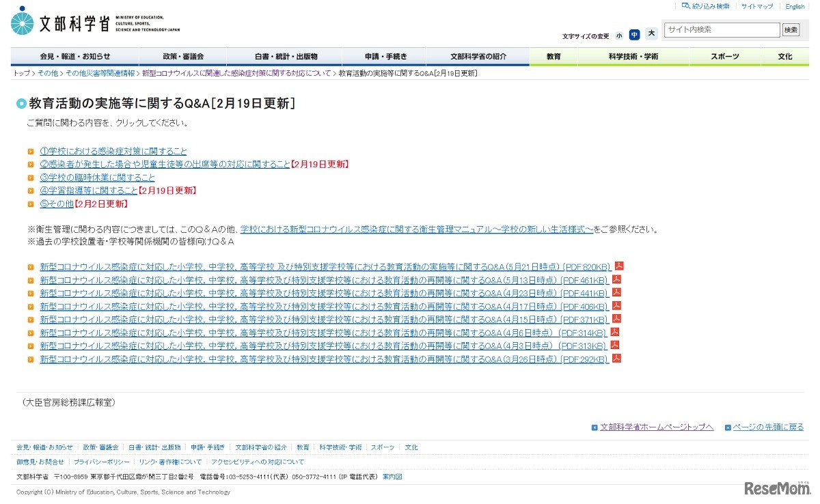
Task: Open PDF icon for 4月6日時点 Q&A
Action: pos(614,332)
